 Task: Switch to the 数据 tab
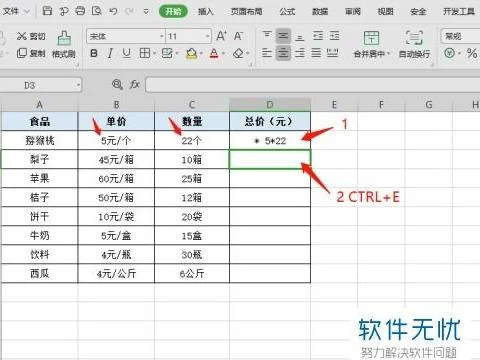(320, 12)
